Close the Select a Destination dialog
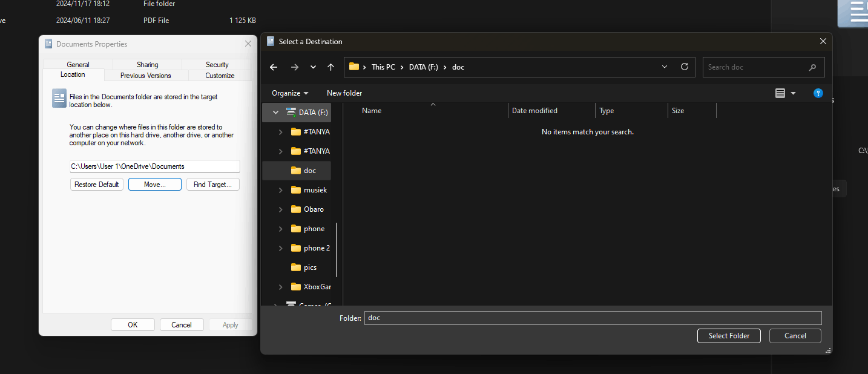 click(823, 42)
